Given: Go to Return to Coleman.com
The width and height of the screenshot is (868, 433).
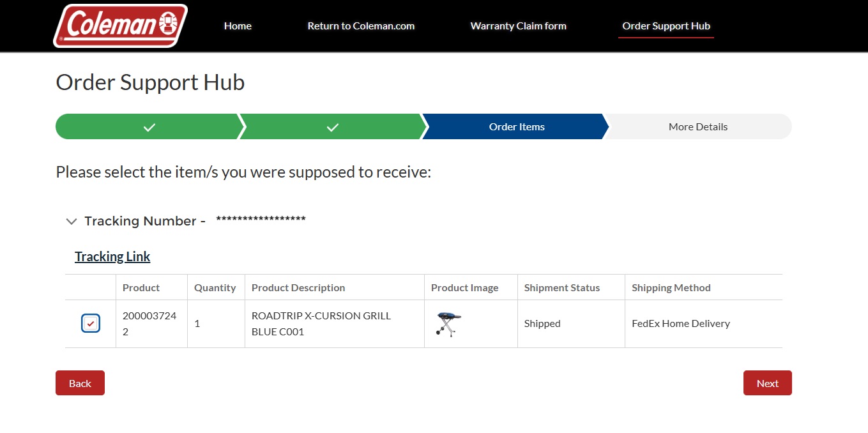Looking at the screenshot, I should 361,26.
